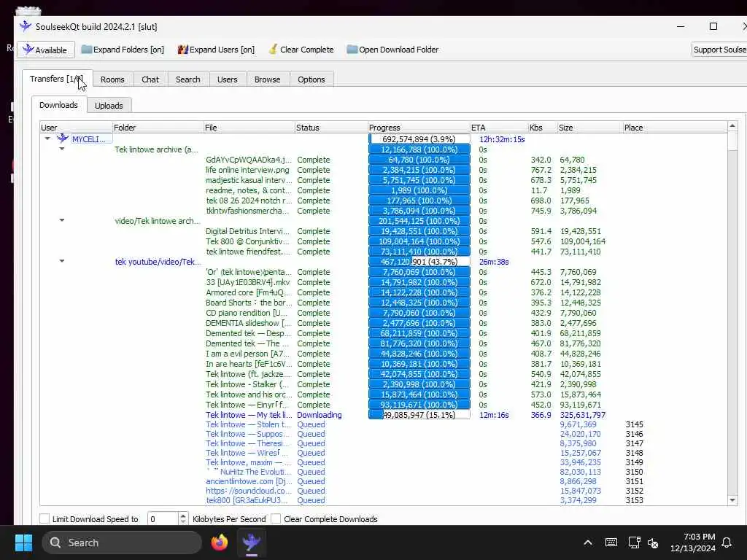This screenshot has width=747, height=560.
Task: Sort by the ETA column header
Action: 498,127
